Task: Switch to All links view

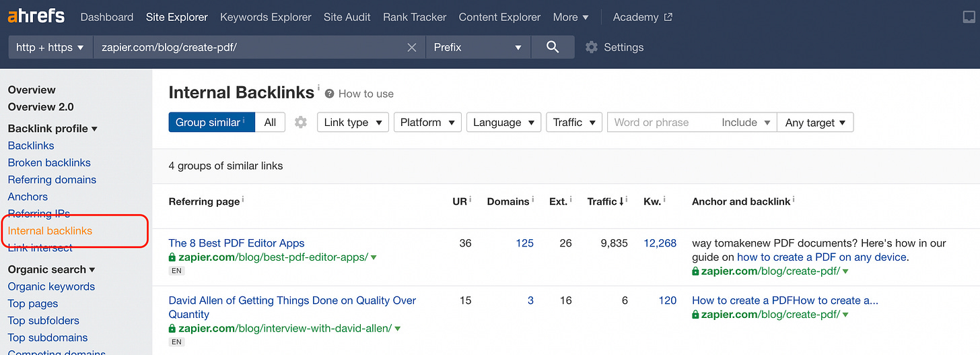Action: [270, 122]
